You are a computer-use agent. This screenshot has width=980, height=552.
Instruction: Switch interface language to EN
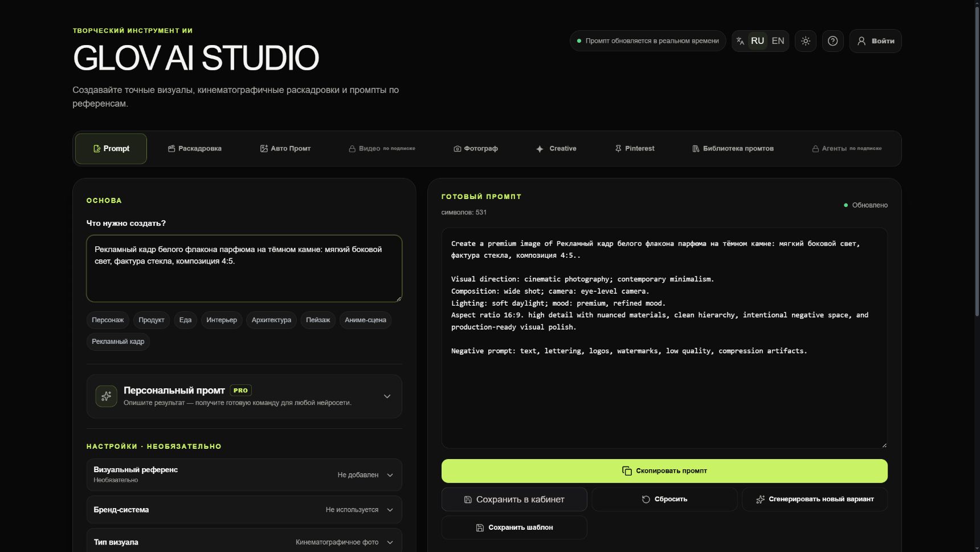(778, 41)
